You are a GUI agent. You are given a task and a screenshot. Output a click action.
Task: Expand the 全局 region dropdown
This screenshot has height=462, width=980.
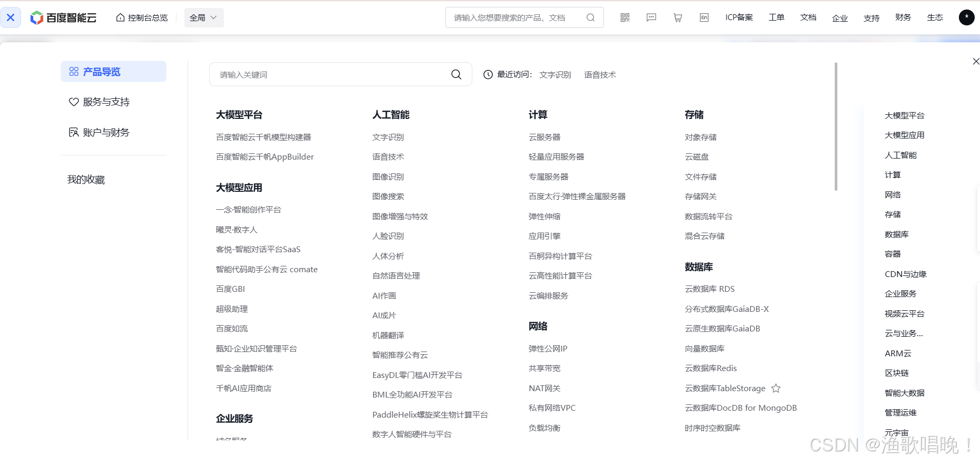point(204,17)
